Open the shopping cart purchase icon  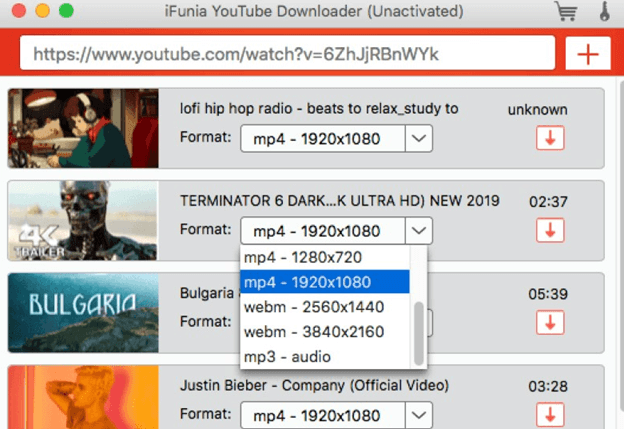click(566, 11)
